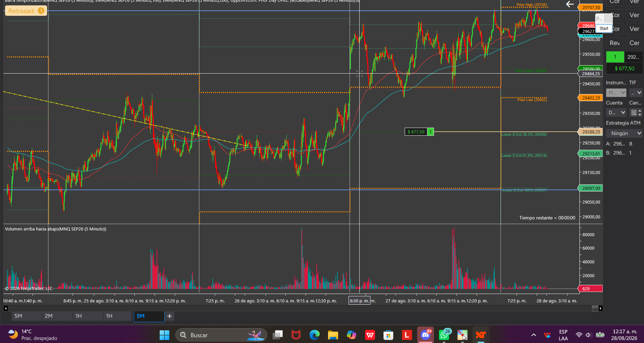
Task: Click the chart scrollbar's left arrow
Action: pos(5,308)
